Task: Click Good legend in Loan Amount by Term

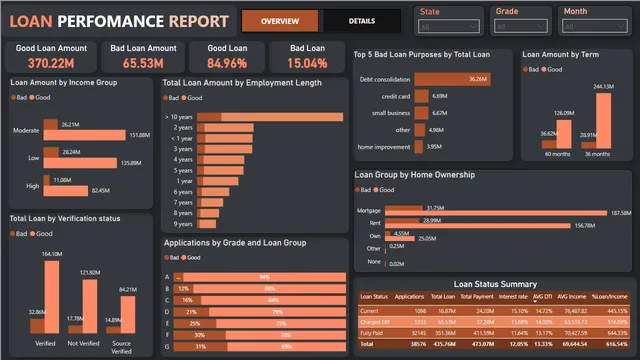Action: [x=552, y=70]
